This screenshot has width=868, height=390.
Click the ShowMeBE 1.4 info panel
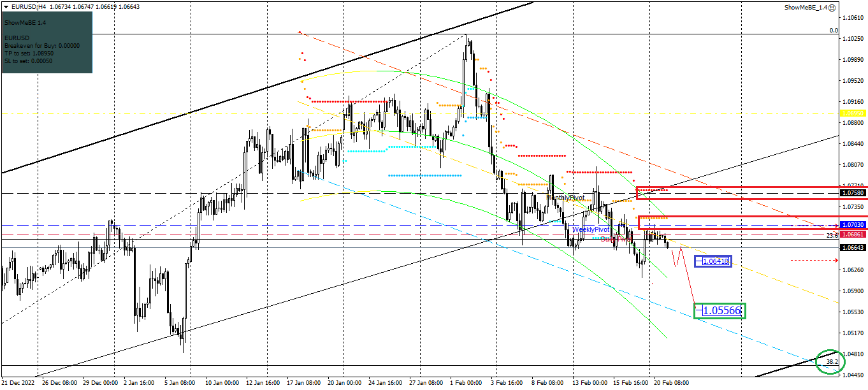tap(47, 42)
